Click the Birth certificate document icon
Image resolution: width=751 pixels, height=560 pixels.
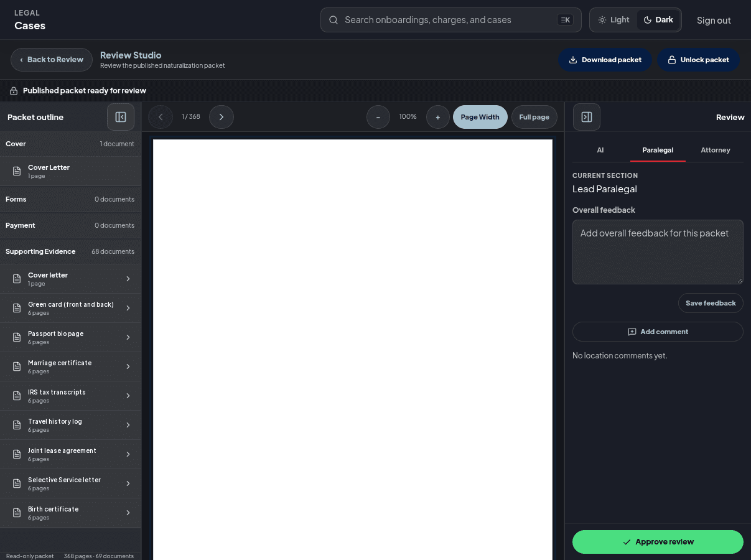tap(17, 513)
